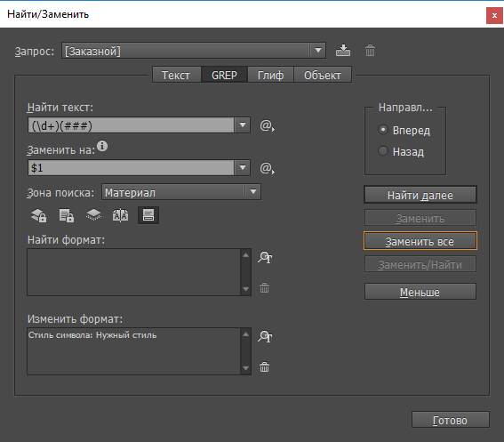
Task: Click special characters @ icon for Find field
Action: pyautogui.click(x=267, y=125)
